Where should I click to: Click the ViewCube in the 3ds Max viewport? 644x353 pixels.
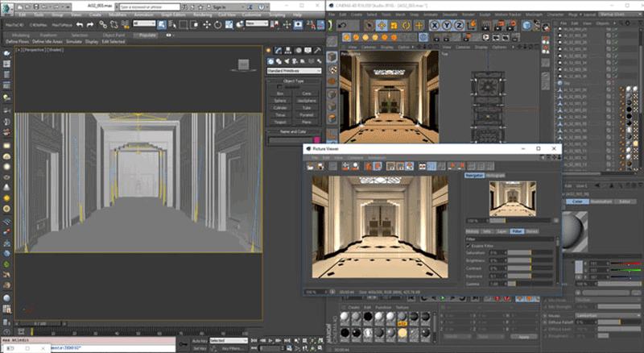(x=244, y=65)
